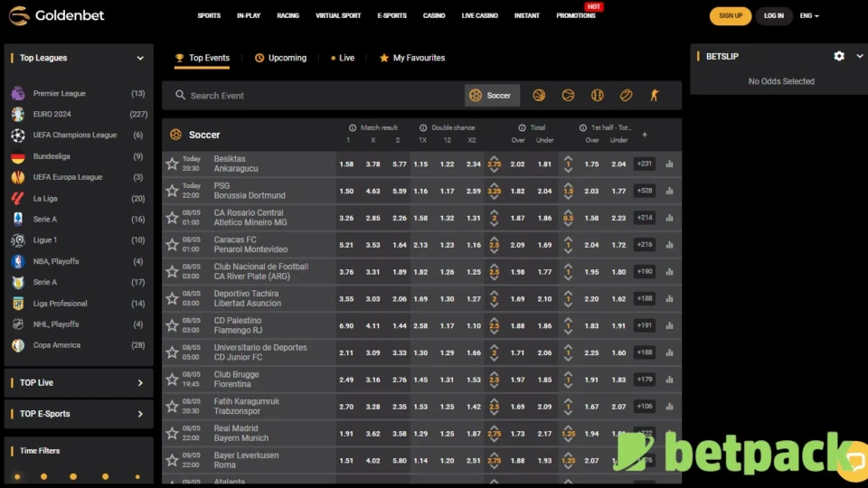Bet on PSG draw odds 4.63
This screenshot has height=488, width=868.
(x=373, y=191)
